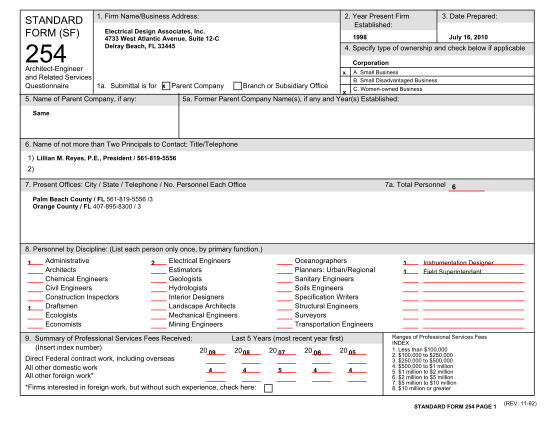Click the Architects personnel count field
The width and height of the screenshot is (554, 428).
click(35, 270)
